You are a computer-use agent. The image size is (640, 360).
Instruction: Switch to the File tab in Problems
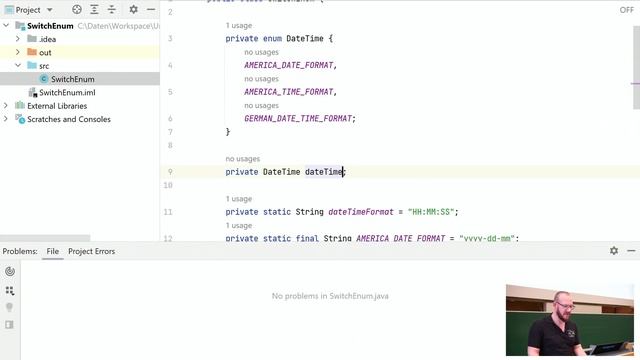[x=53, y=251]
